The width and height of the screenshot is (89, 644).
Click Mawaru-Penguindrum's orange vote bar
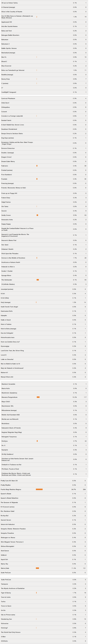point(38,397)
